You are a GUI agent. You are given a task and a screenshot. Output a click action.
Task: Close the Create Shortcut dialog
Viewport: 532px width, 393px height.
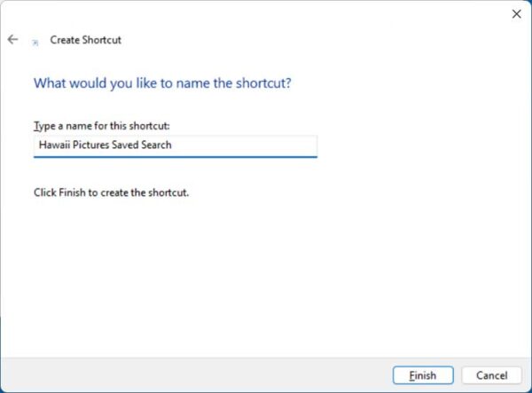[516, 14]
